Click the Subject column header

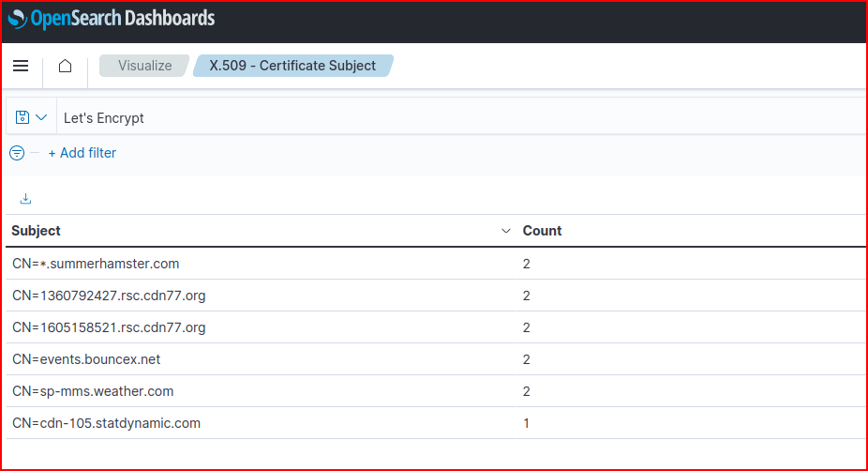tap(37, 231)
